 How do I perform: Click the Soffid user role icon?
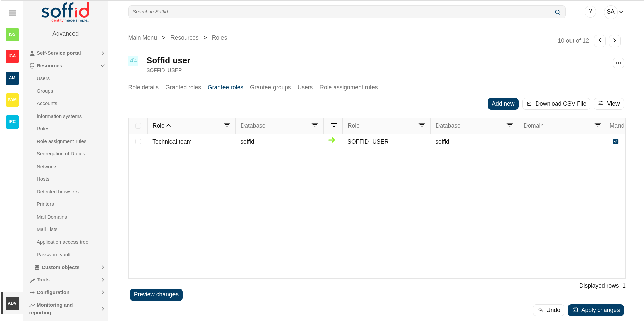point(133,61)
